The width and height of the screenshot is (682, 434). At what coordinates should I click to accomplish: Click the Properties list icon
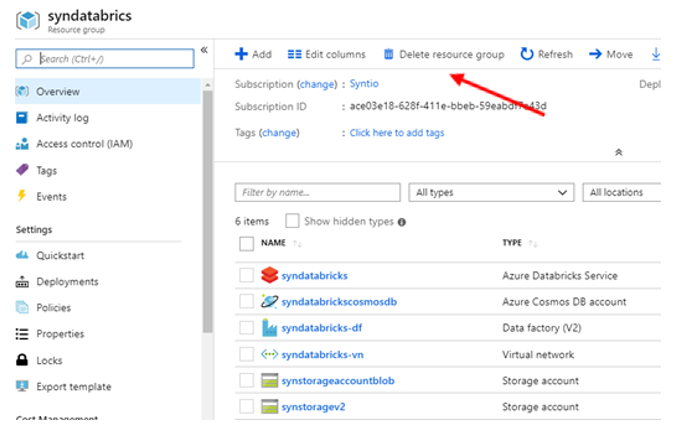point(22,334)
